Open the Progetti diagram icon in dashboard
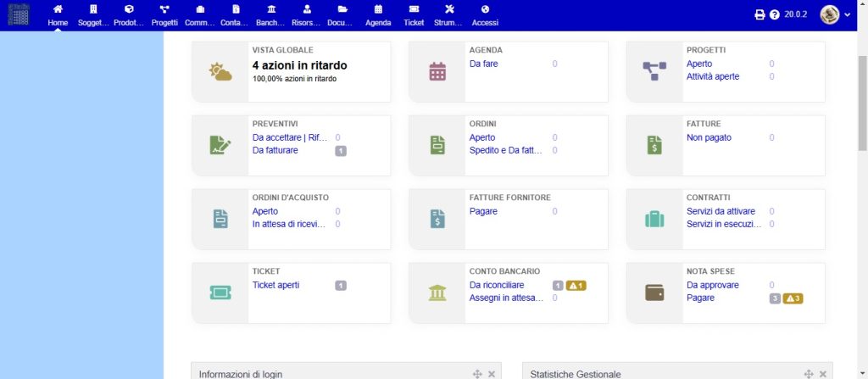This screenshot has height=379, width=868. point(654,71)
